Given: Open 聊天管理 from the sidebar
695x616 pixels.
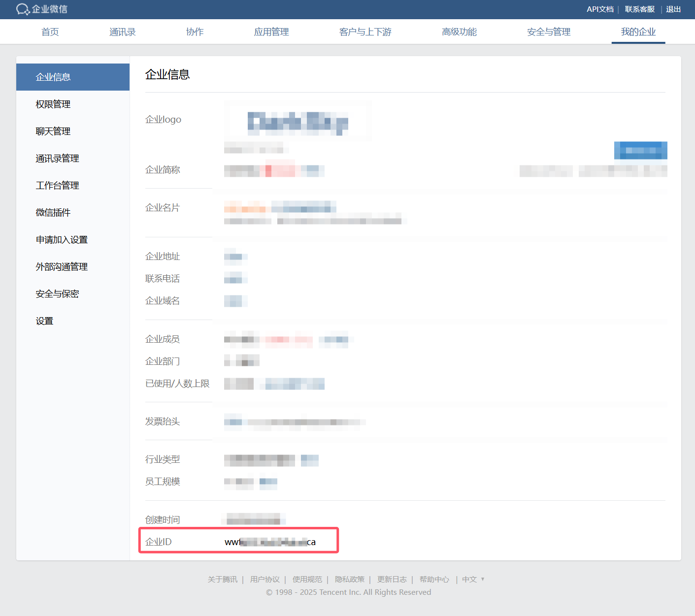Looking at the screenshot, I should [53, 131].
